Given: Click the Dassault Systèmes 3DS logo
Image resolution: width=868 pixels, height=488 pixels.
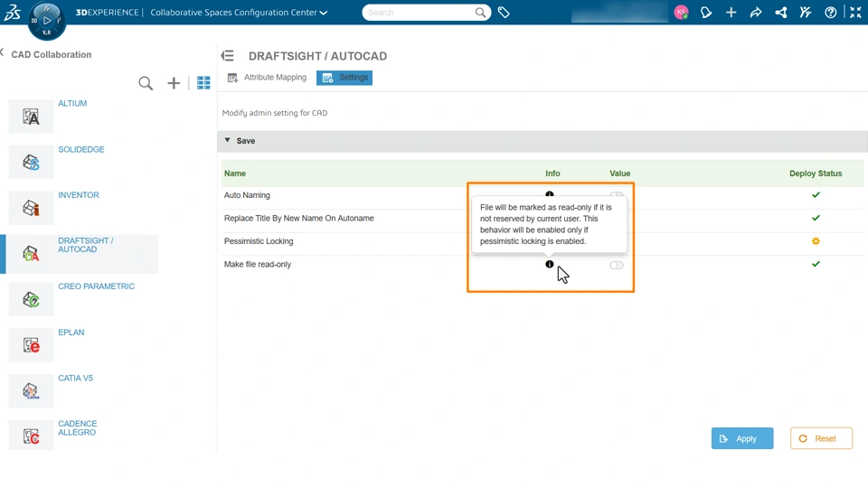Looking at the screenshot, I should click(x=13, y=12).
